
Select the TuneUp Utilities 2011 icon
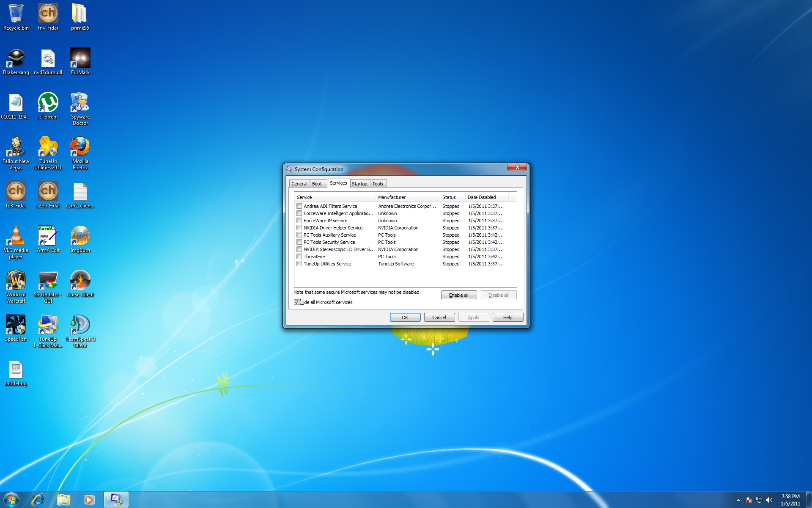(48, 154)
